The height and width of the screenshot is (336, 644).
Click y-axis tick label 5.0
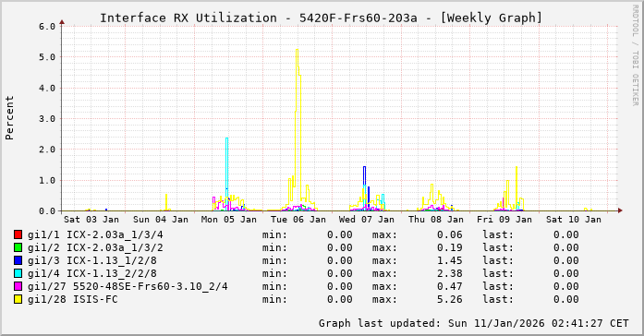pyautogui.click(x=47, y=57)
